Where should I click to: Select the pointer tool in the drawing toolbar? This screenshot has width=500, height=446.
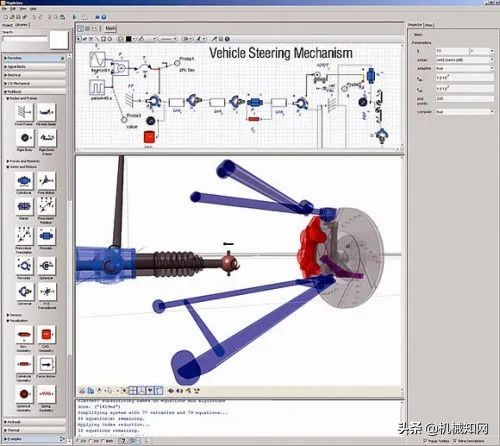click(79, 39)
